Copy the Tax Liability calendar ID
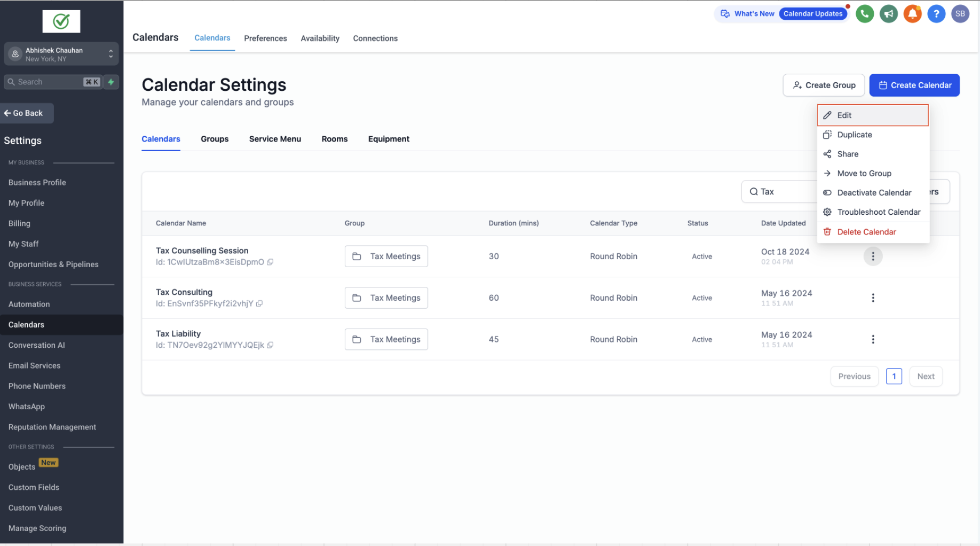980x546 pixels. coord(270,346)
